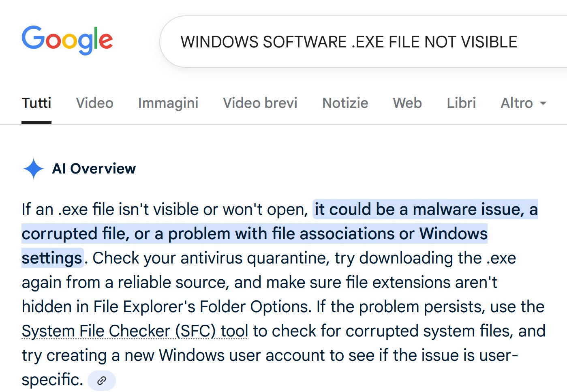Select the Tutti tab
This screenshot has height=392, width=567.
pyautogui.click(x=36, y=103)
